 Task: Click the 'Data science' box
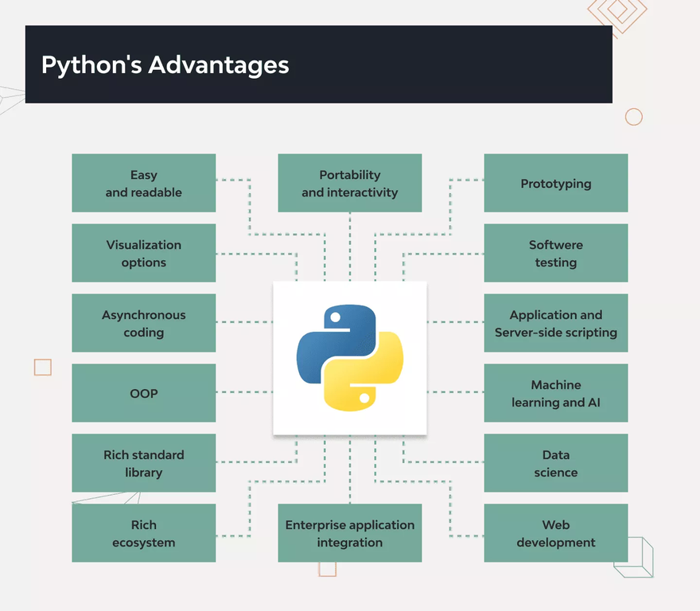coord(556,463)
